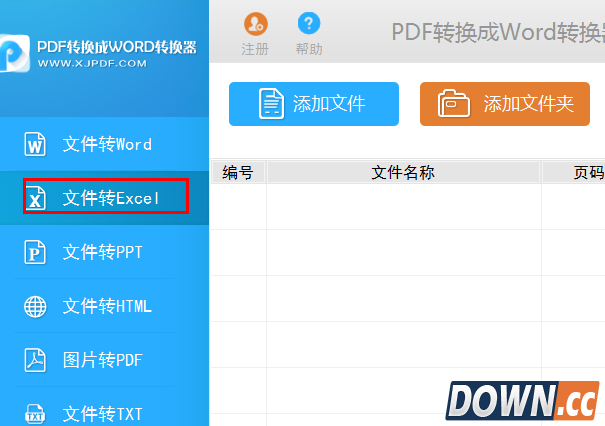
Task: Click the folder icon on 添加文件夹 button
Action: (x=454, y=103)
